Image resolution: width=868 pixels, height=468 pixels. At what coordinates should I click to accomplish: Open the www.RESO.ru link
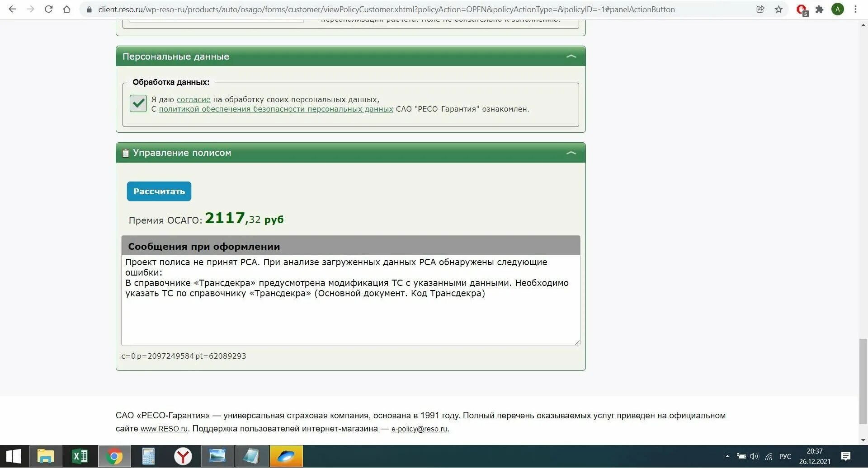(x=164, y=429)
